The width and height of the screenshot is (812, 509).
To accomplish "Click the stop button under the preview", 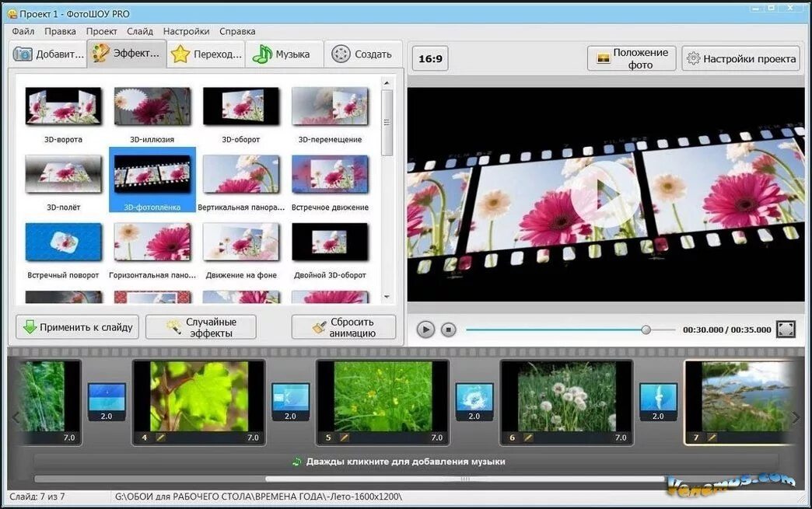I will point(449,329).
